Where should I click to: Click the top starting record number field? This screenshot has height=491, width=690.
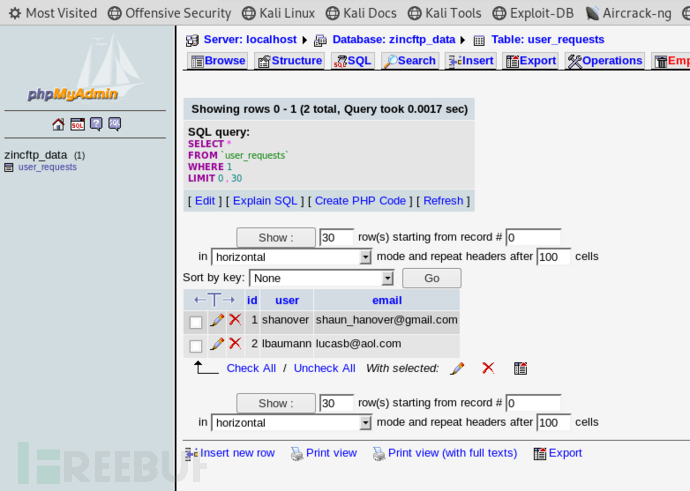[x=533, y=238]
